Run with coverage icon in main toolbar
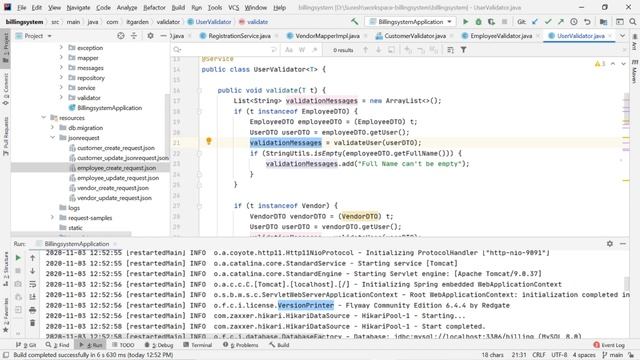This screenshot has height=360, width=640. pyautogui.click(x=491, y=22)
